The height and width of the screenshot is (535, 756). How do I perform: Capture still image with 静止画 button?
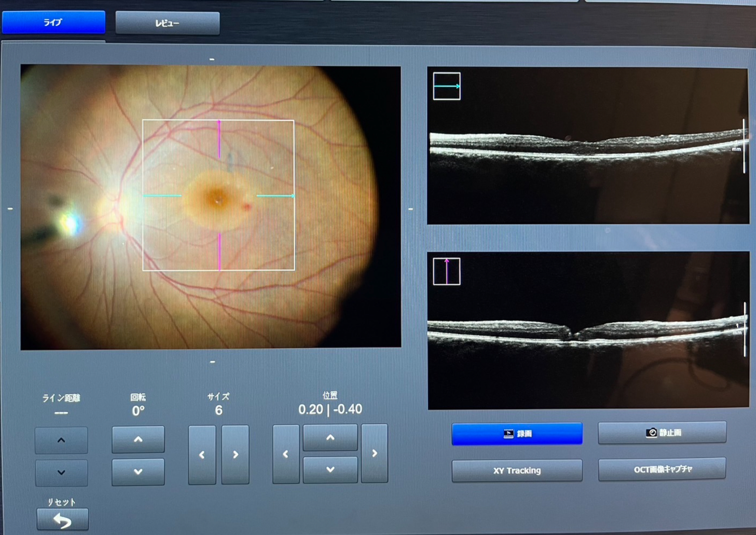point(662,432)
